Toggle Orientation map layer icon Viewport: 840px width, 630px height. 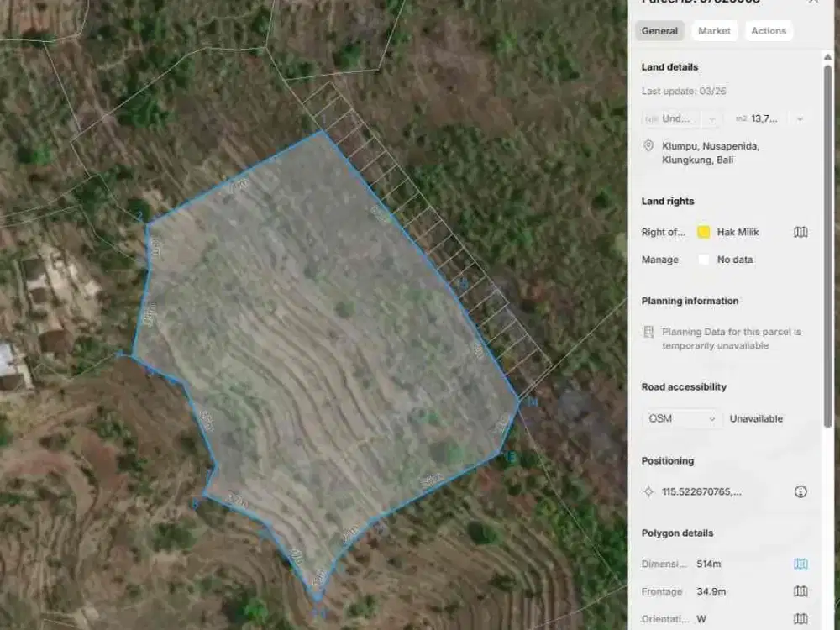[x=801, y=619]
